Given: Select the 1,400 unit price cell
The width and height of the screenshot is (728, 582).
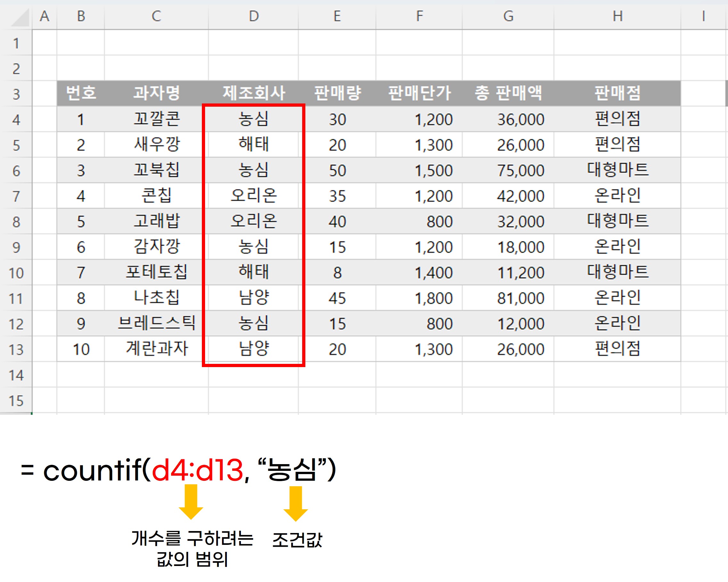Looking at the screenshot, I should pos(419,272).
